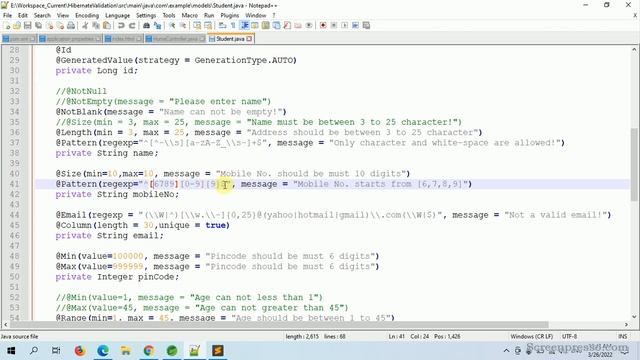Click the Zoom Out toolbar icon

click(x=183, y=25)
